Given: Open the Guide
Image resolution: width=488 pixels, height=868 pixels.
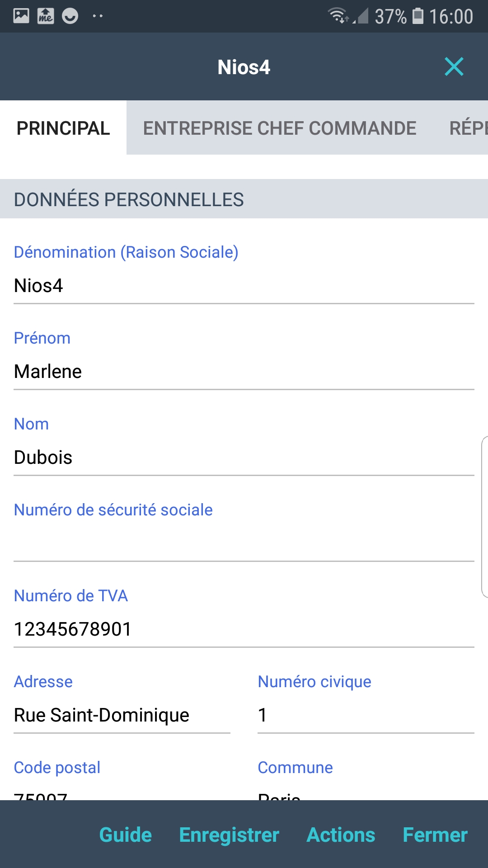Looking at the screenshot, I should [x=125, y=835].
